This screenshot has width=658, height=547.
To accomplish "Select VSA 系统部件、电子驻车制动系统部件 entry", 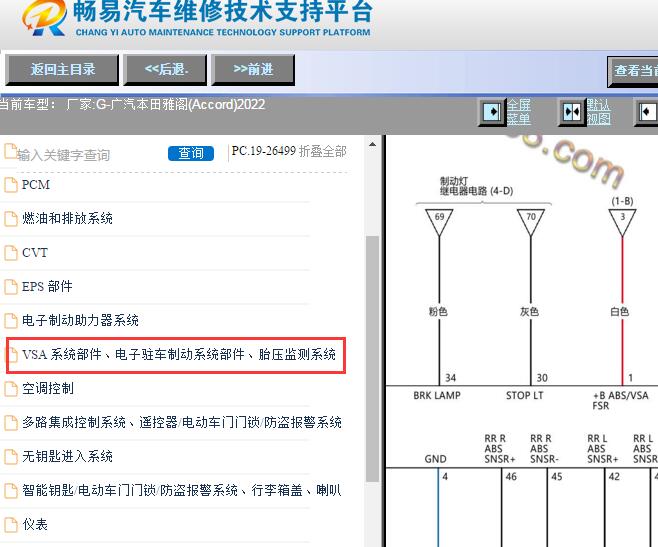I will (x=179, y=355).
